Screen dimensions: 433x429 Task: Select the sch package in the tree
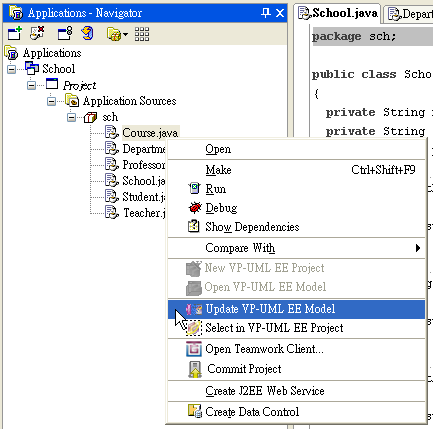pyautogui.click(x=110, y=117)
